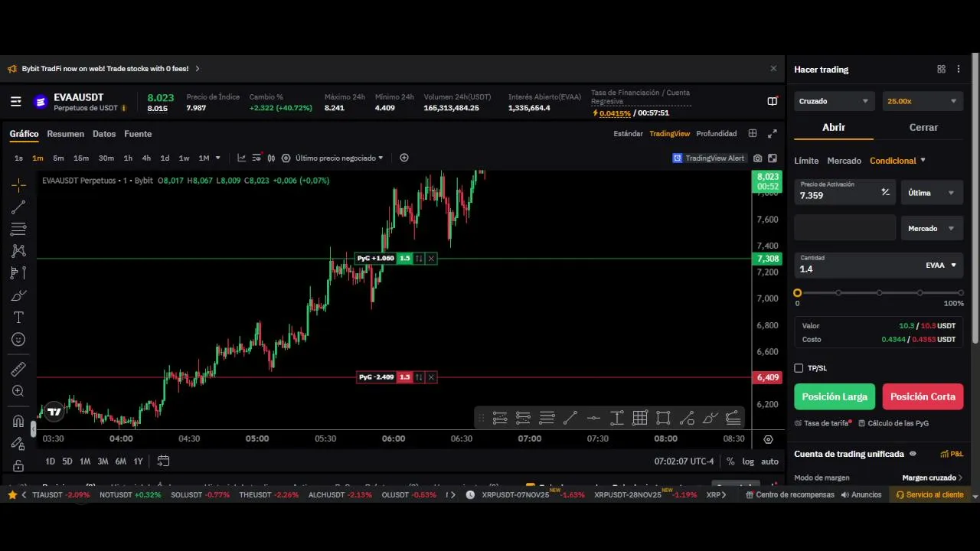Switch to the Resumen tab
The image size is (980, 551).
[65, 134]
